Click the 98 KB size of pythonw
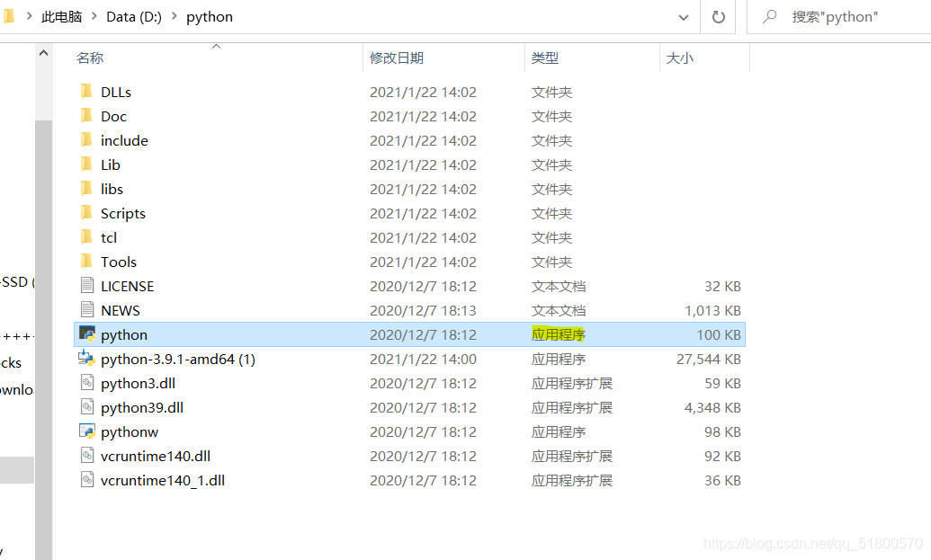This screenshot has width=931, height=560. click(x=722, y=432)
